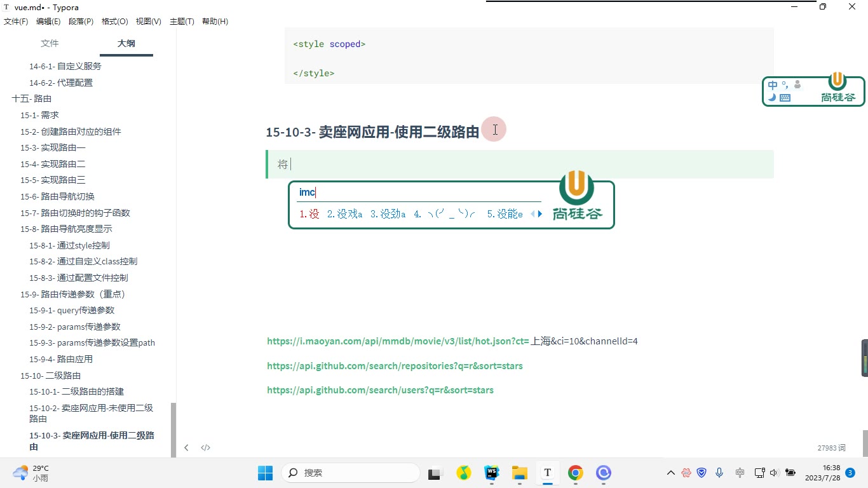
Task: Click the document vertical scrollbar thumb
Action: (x=865, y=444)
